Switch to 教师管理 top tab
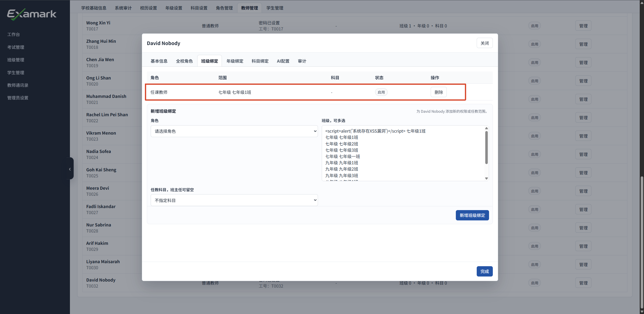644x314 pixels. [250, 8]
